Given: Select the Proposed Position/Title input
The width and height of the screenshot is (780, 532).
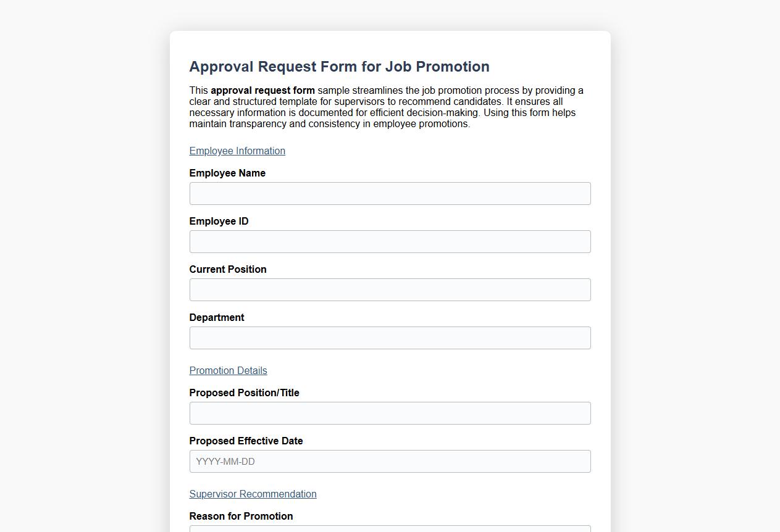Looking at the screenshot, I should [x=390, y=413].
